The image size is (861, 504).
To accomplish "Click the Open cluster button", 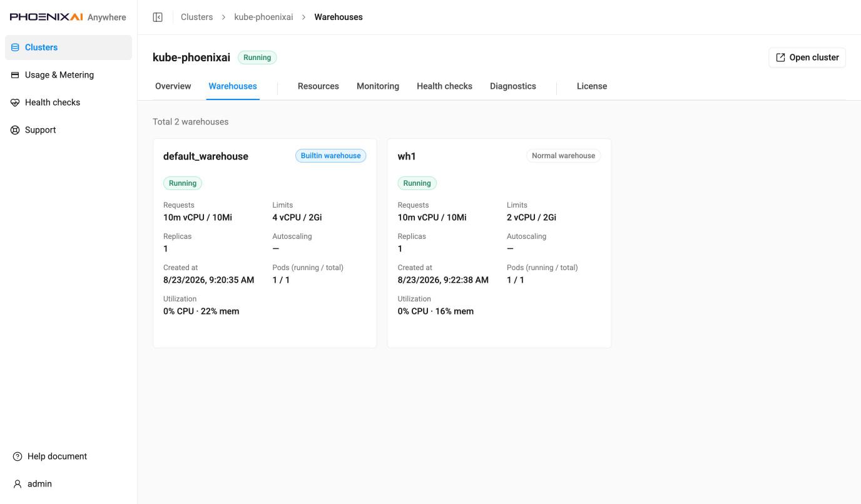I will pyautogui.click(x=807, y=58).
